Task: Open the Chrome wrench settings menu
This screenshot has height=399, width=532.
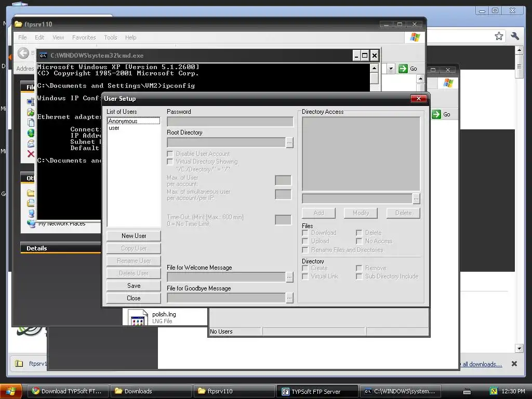Action: 515,36
